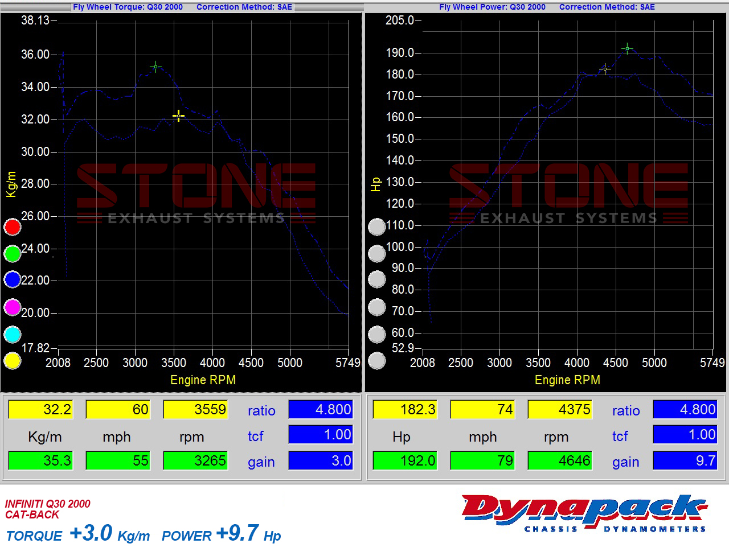Click the green 79 mph field
This screenshot has height=560, width=729.
click(x=483, y=461)
